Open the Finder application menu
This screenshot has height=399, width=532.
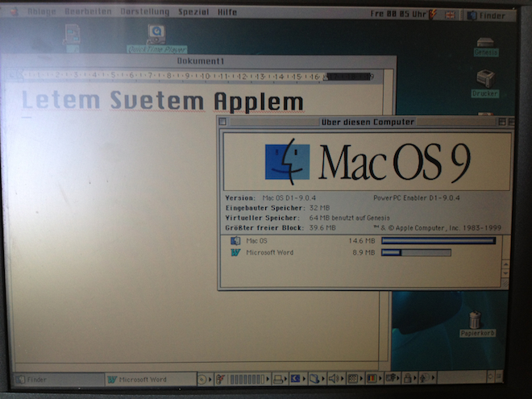pos(487,15)
